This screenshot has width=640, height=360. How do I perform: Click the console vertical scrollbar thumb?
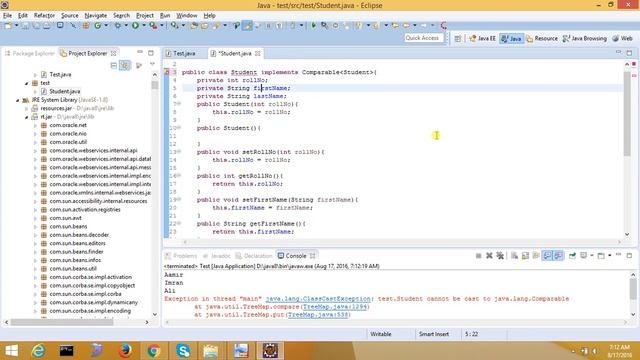pos(633,289)
